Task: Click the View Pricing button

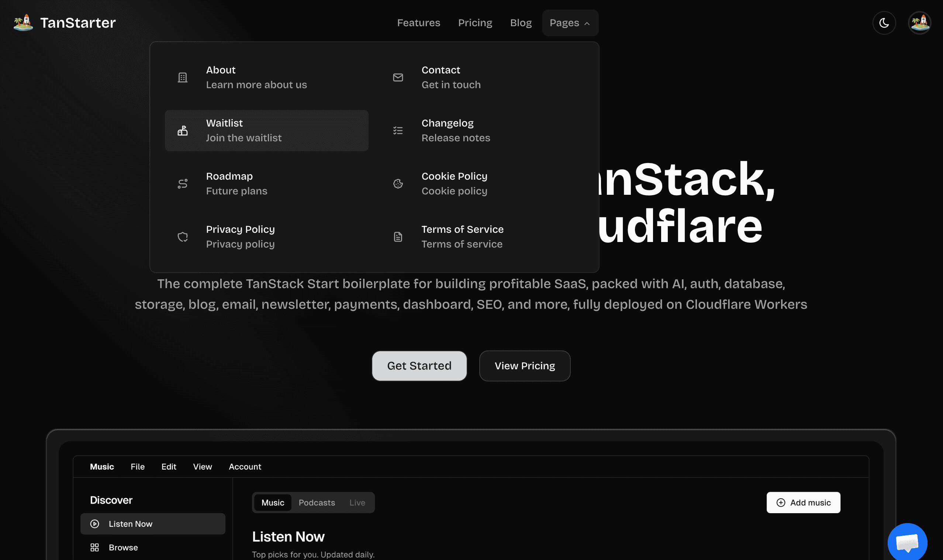Action: [x=525, y=366]
